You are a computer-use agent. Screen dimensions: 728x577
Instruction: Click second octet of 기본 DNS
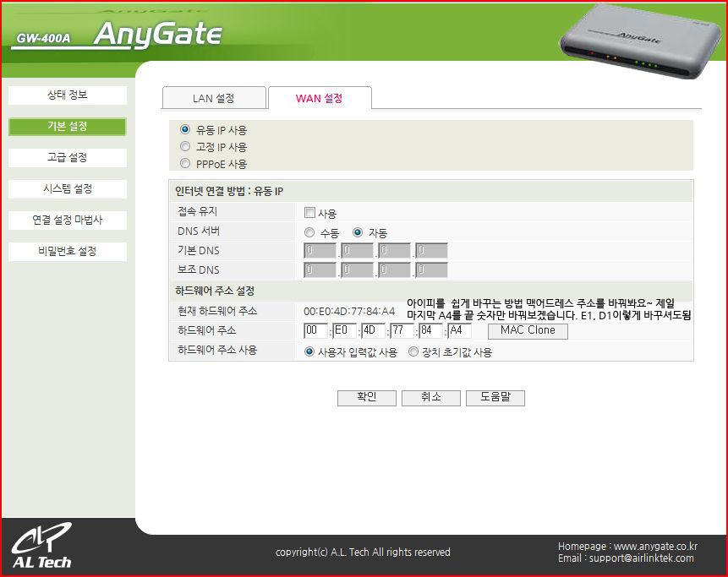tap(357, 250)
